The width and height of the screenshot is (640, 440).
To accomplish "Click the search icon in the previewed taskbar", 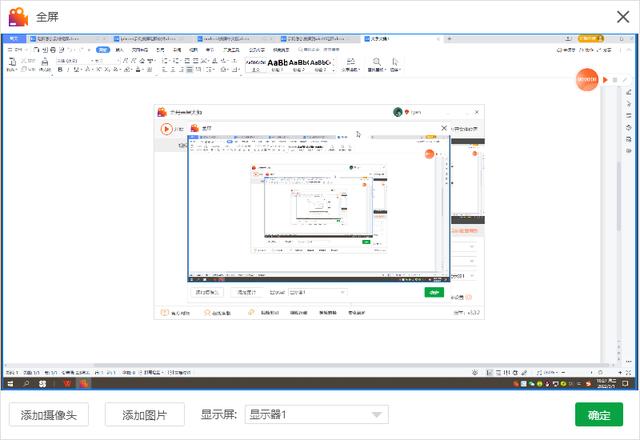I will click(x=27, y=383).
